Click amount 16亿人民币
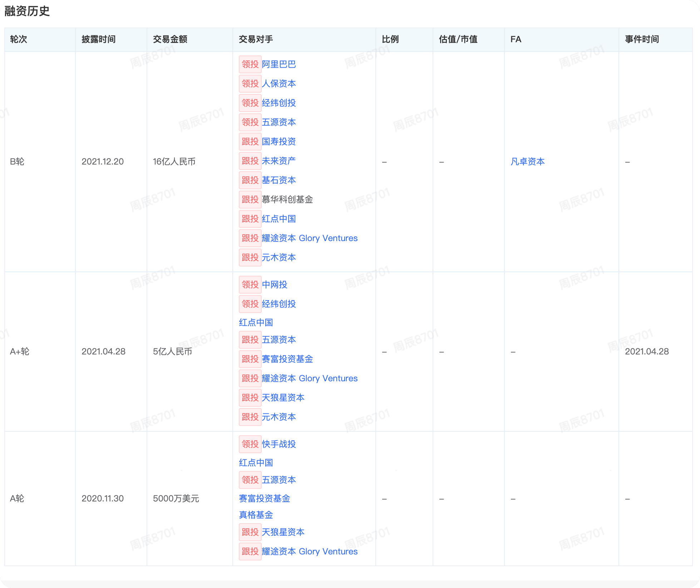The width and height of the screenshot is (700, 588). point(174,162)
